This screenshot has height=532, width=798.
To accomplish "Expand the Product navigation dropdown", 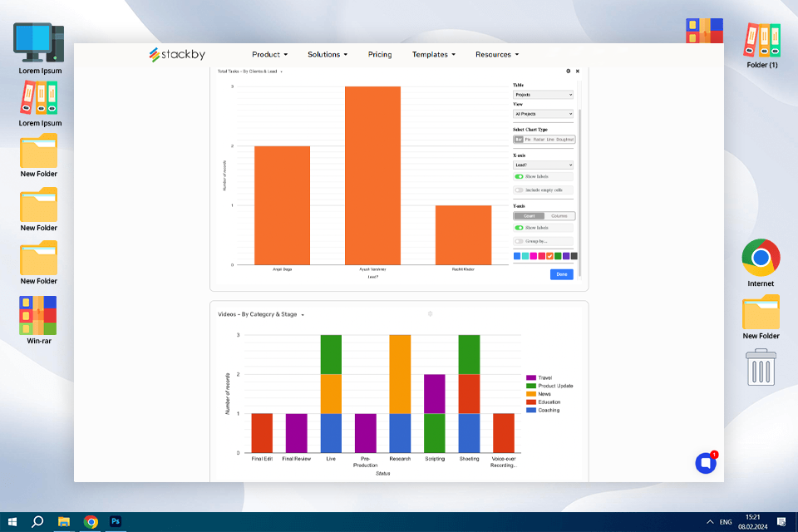I will pos(269,55).
